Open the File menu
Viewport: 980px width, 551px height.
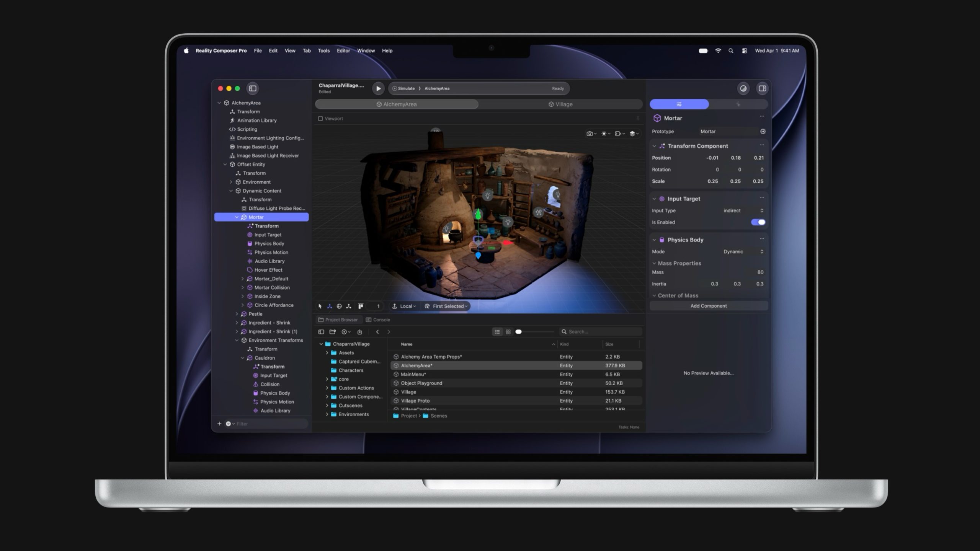coord(258,51)
